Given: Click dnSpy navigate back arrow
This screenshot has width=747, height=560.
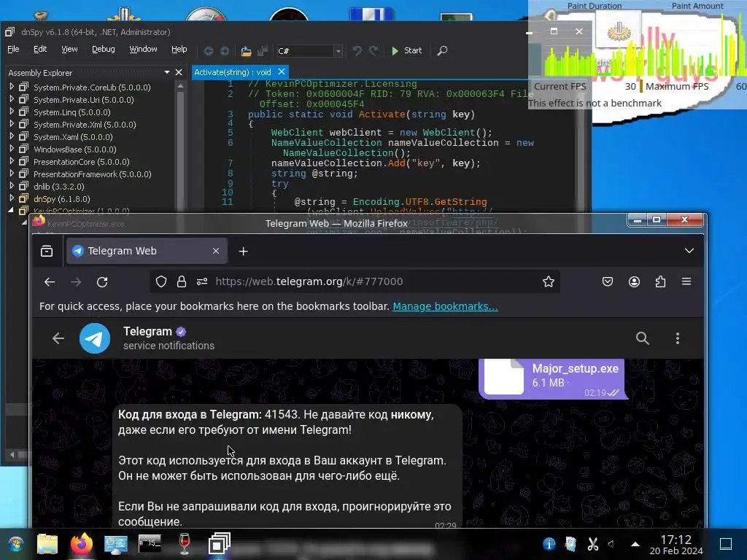Looking at the screenshot, I should point(208,50).
